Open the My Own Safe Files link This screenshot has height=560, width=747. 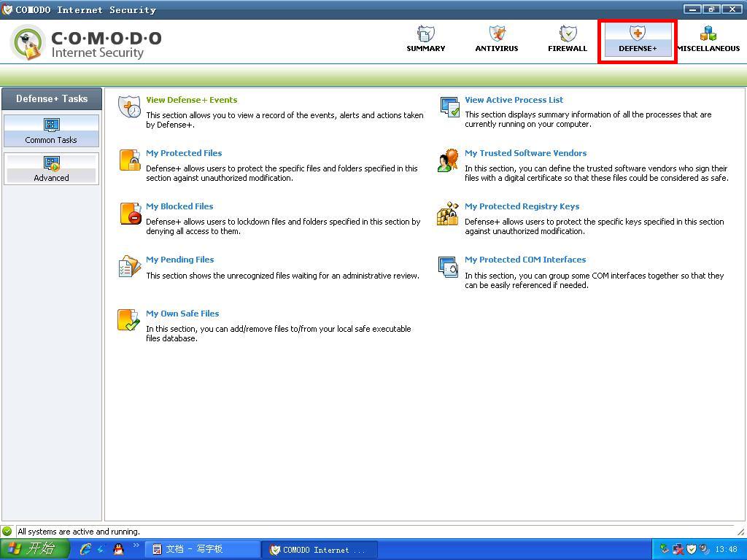(x=182, y=314)
